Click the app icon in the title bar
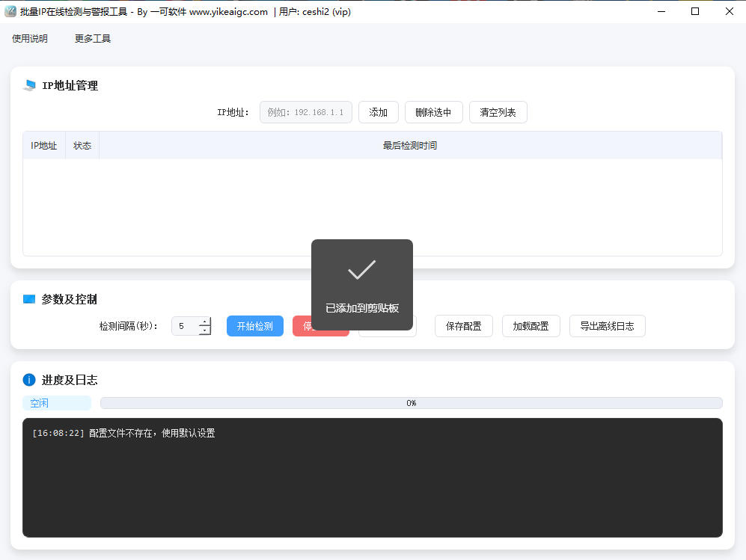The width and height of the screenshot is (746, 560). [10, 11]
